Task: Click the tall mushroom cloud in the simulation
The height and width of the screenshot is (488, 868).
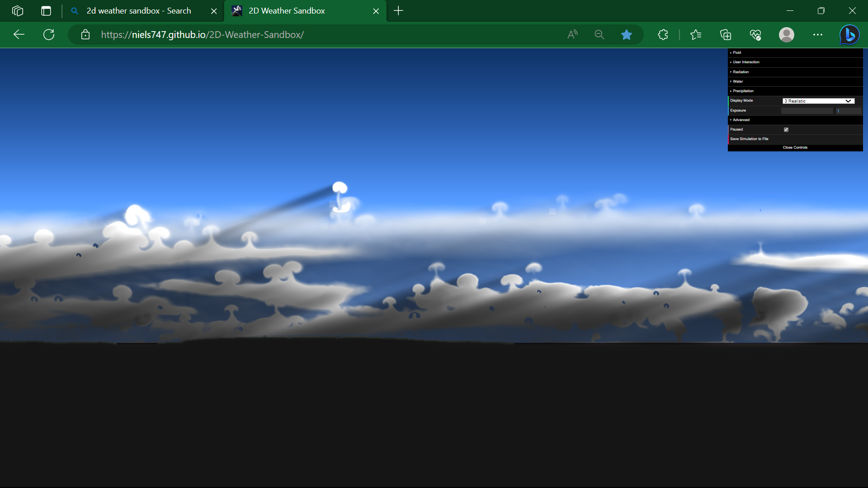Action: [x=340, y=197]
